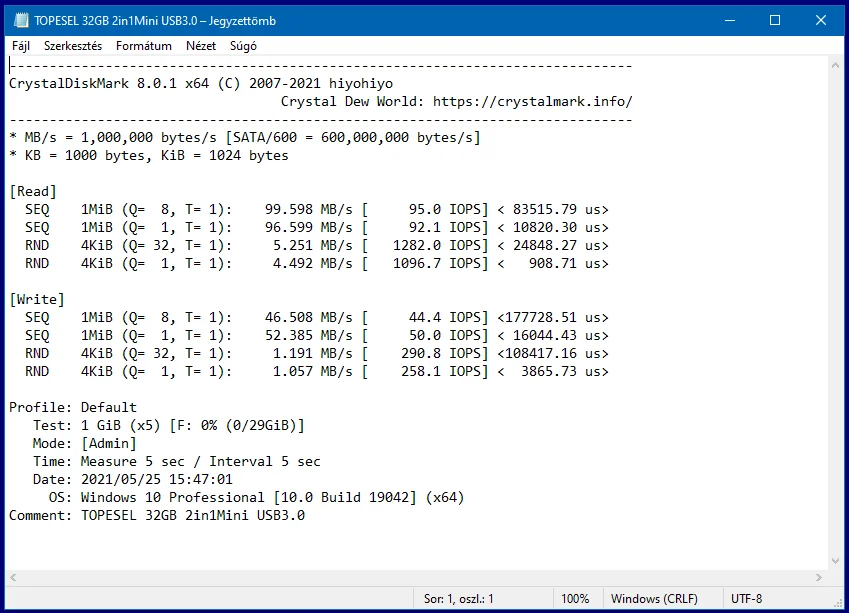The image size is (849, 613).
Task: Click the read value 96.599 MB/s
Action: coord(309,227)
